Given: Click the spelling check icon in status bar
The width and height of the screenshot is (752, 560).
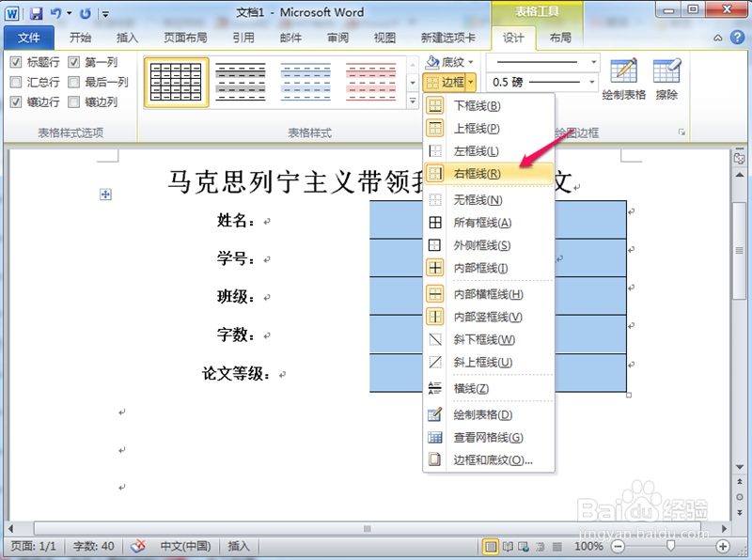Looking at the screenshot, I should 138,546.
